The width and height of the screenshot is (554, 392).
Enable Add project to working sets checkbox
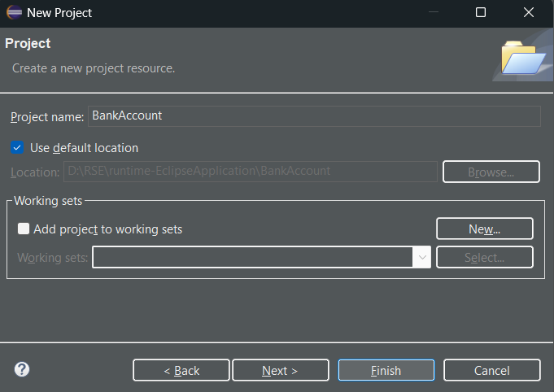24,229
